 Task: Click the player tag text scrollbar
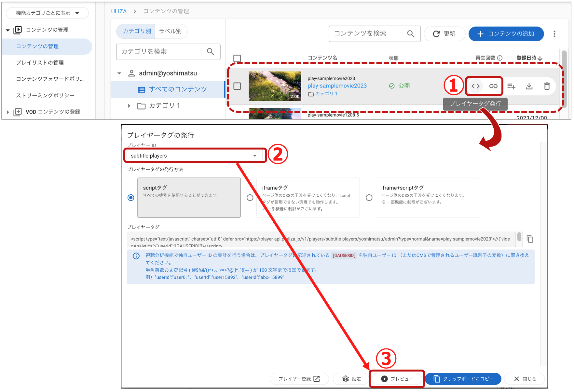[519, 237]
